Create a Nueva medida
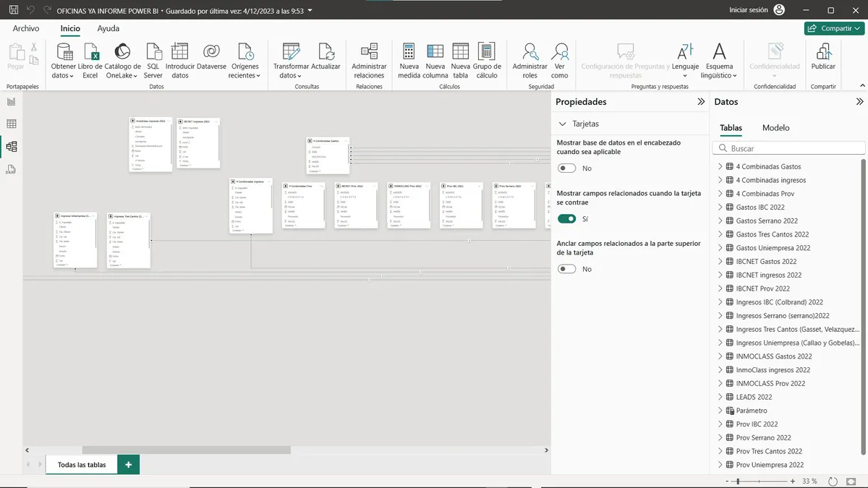Viewport: 868px width, 488px height. (409, 61)
